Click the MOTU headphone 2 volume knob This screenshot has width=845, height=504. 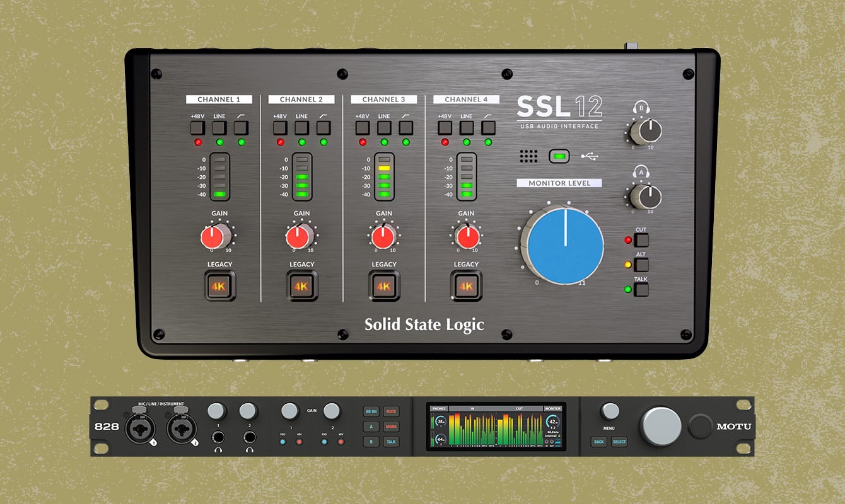click(248, 411)
